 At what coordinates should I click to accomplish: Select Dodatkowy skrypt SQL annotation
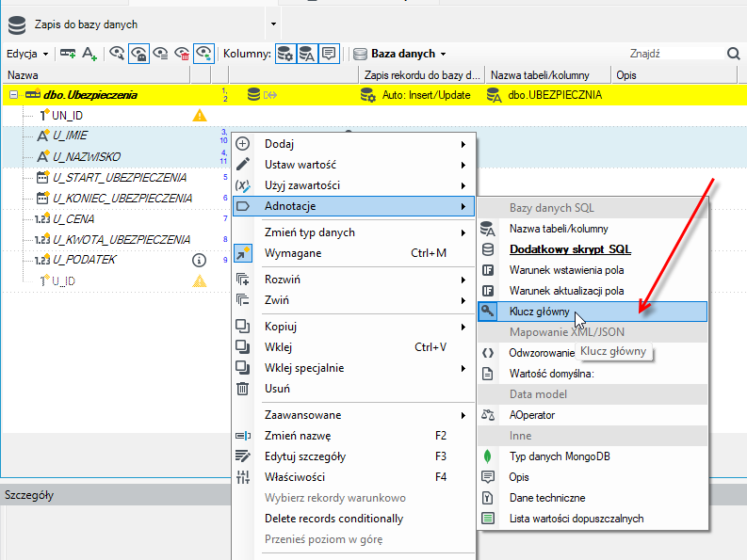click(593, 249)
